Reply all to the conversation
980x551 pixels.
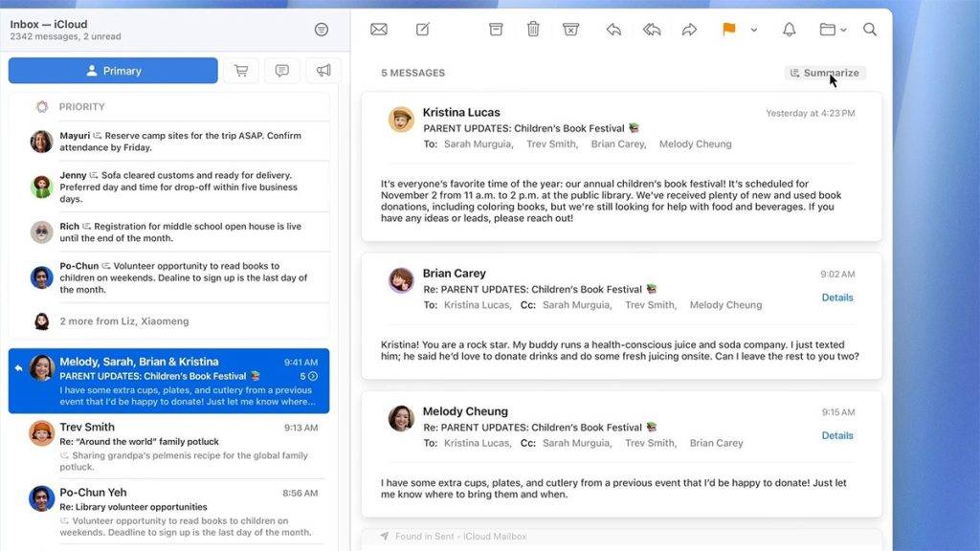coord(652,29)
